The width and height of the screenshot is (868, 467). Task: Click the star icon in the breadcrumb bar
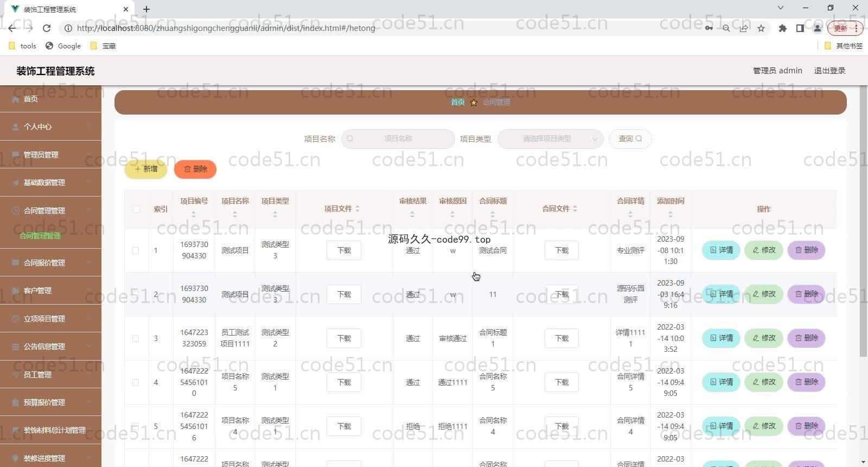pos(474,103)
